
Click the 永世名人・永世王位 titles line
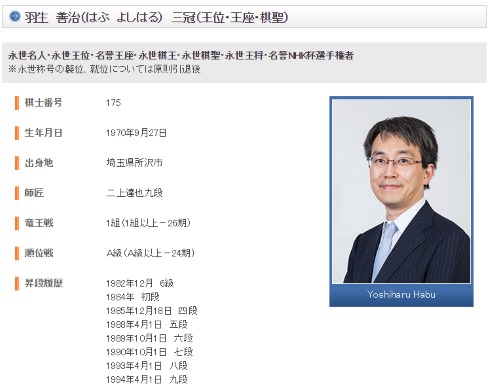(x=181, y=55)
